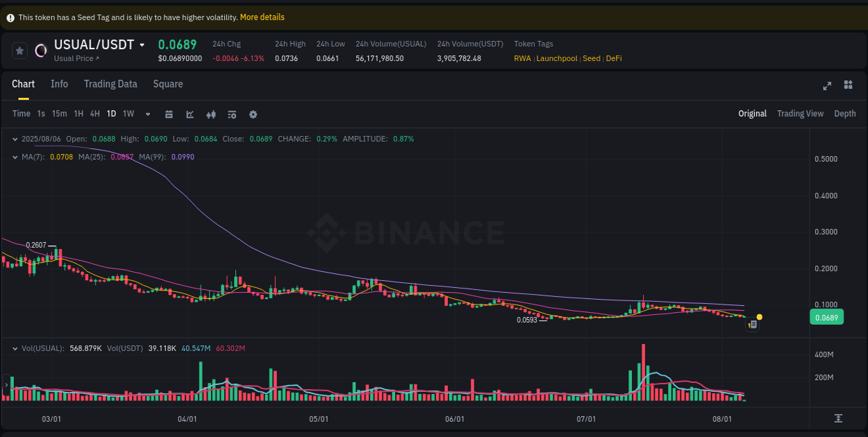This screenshot has height=437, width=868.
Task: Open the extra timeframe dropdown arrow
Action: pos(147,113)
